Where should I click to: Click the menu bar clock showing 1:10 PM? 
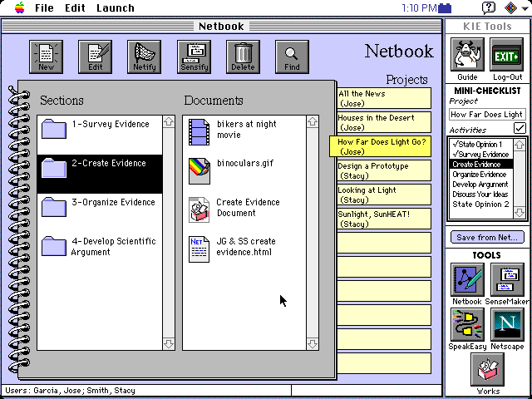click(x=419, y=7)
